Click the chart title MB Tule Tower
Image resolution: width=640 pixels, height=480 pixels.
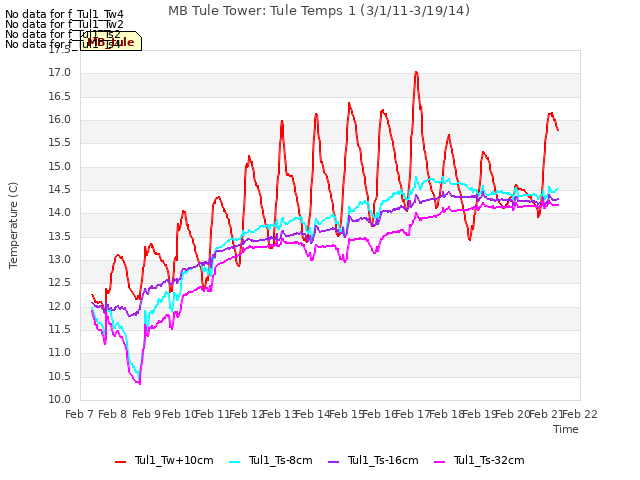[318, 10]
